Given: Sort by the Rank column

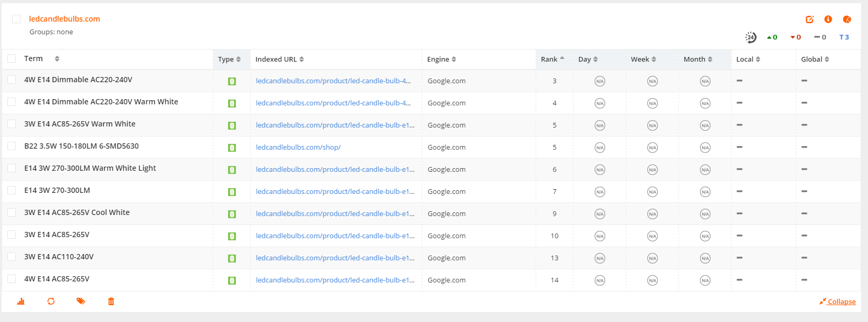Looking at the screenshot, I should pyautogui.click(x=552, y=59).
